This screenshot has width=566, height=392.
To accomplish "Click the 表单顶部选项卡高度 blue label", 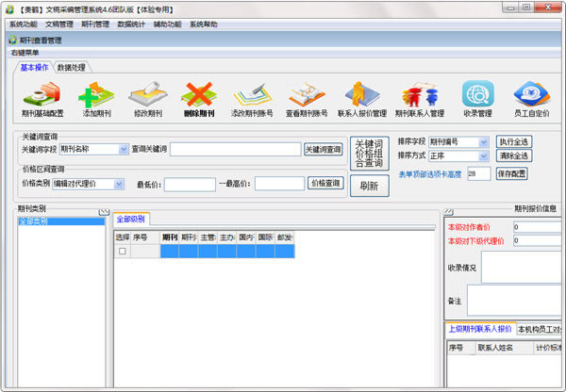I will (430, 174).
